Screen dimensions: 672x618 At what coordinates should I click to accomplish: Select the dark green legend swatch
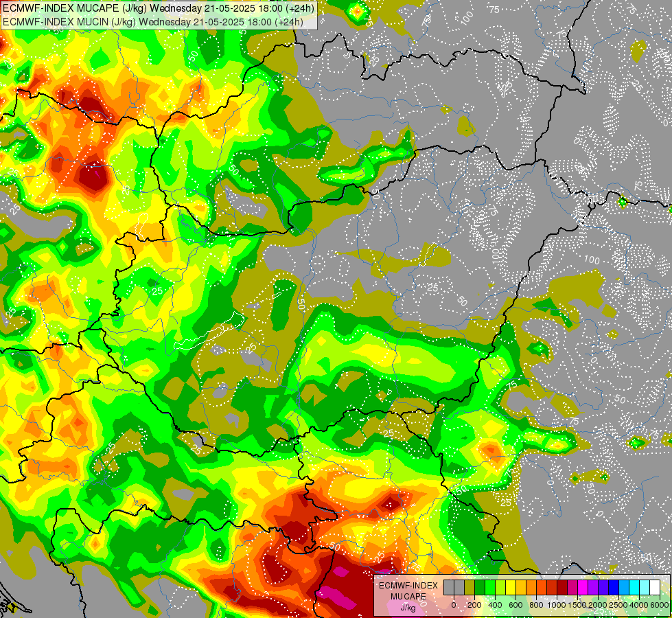click(480, 587)
